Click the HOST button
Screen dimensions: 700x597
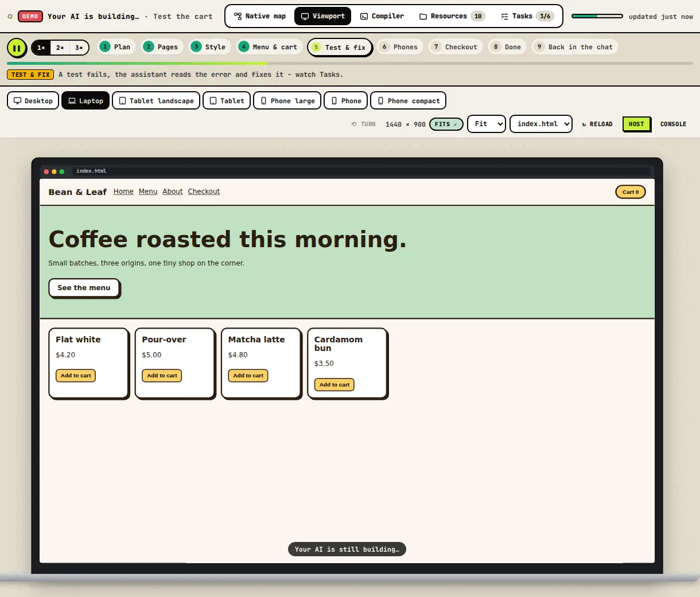point(636,124)
